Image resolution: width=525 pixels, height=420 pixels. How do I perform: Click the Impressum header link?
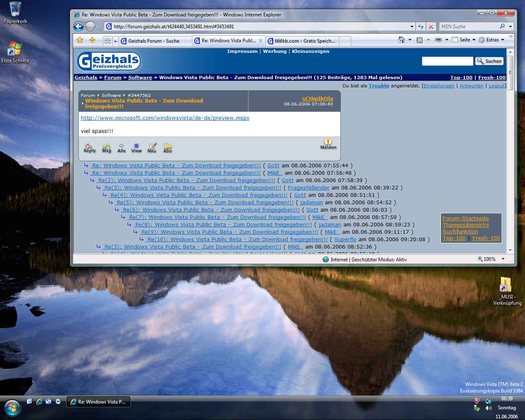[x=242, y=51]
